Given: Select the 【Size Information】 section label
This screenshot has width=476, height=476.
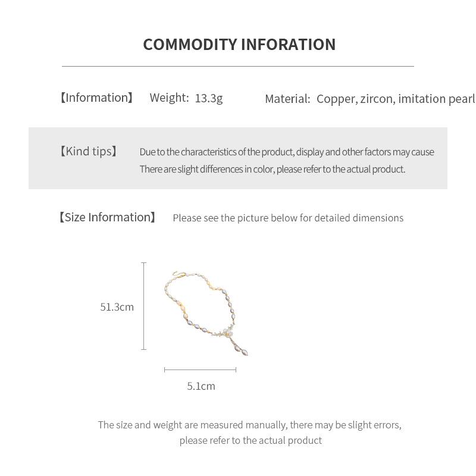Looking at the screenshot, I should pyautogui.click(x=107, y=217).
